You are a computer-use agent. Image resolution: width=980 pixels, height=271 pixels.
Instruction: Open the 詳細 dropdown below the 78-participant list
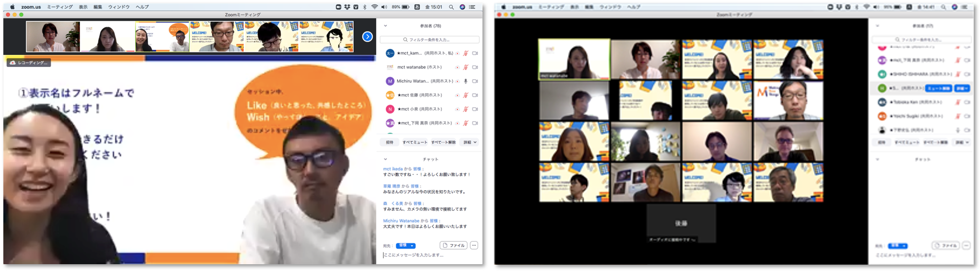pyautogui.click(x=469, y=142)
